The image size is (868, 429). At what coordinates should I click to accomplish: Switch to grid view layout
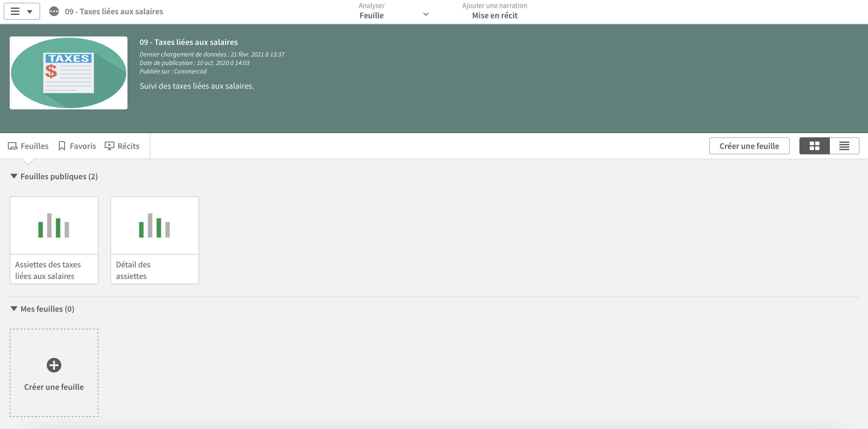814,146
